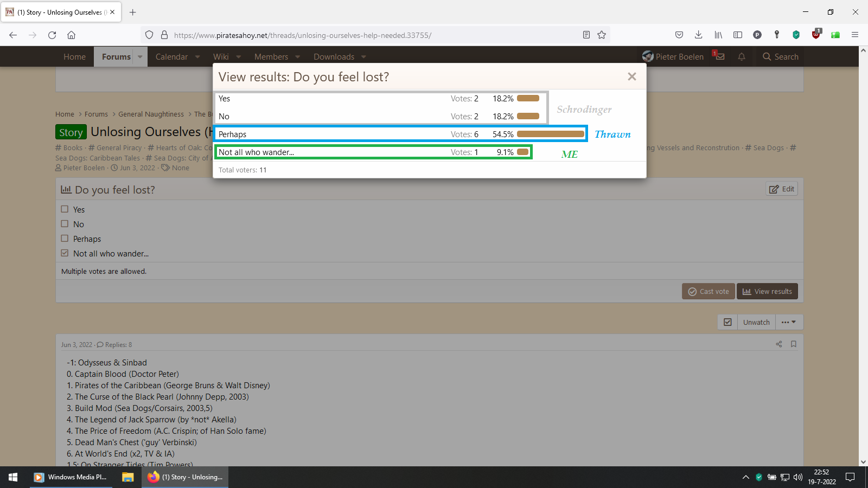The image size is (868, 488).
Task: Open forum Search
Action: click(781, 56)
